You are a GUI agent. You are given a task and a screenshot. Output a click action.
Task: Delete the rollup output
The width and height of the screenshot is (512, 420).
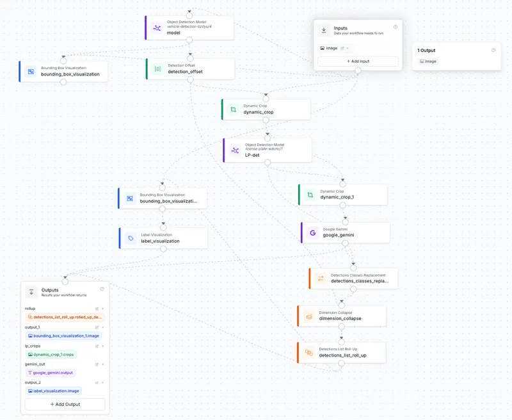pyautogui.click(x=103, y=309)
